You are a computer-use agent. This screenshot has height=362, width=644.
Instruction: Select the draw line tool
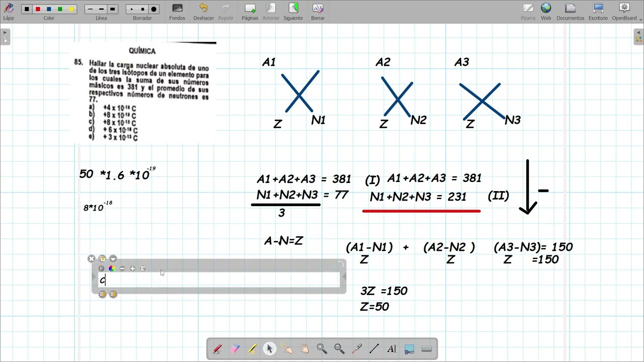pyautogui.click(x=374, y=348)
